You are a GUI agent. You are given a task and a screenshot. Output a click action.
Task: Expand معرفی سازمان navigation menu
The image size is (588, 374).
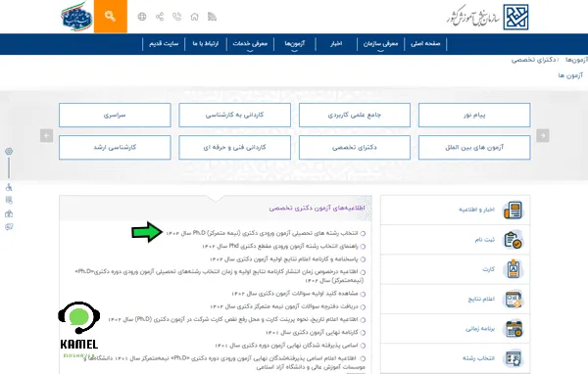pos(380,44)
